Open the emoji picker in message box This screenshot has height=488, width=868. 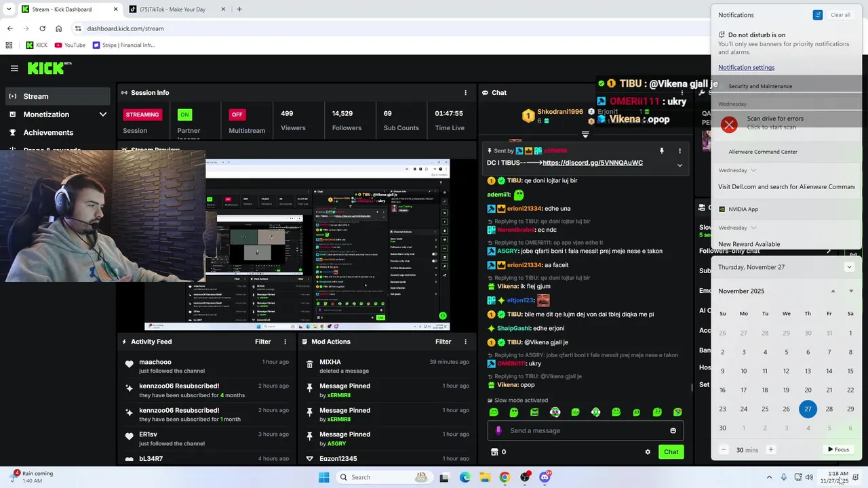point(673,430)
